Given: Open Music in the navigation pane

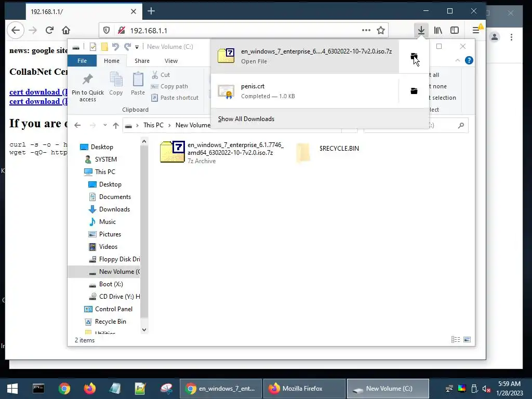Looking at the screenshot, I should pos(102,222).
